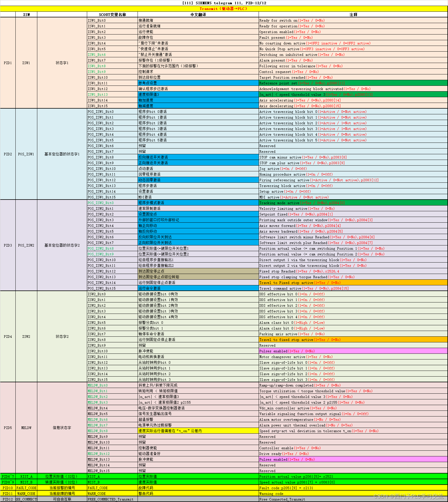Image resolution: width=448 pixels, height=502 pixels.
Task: Click the PZD10 cell
Action: (x=8, y=488)
